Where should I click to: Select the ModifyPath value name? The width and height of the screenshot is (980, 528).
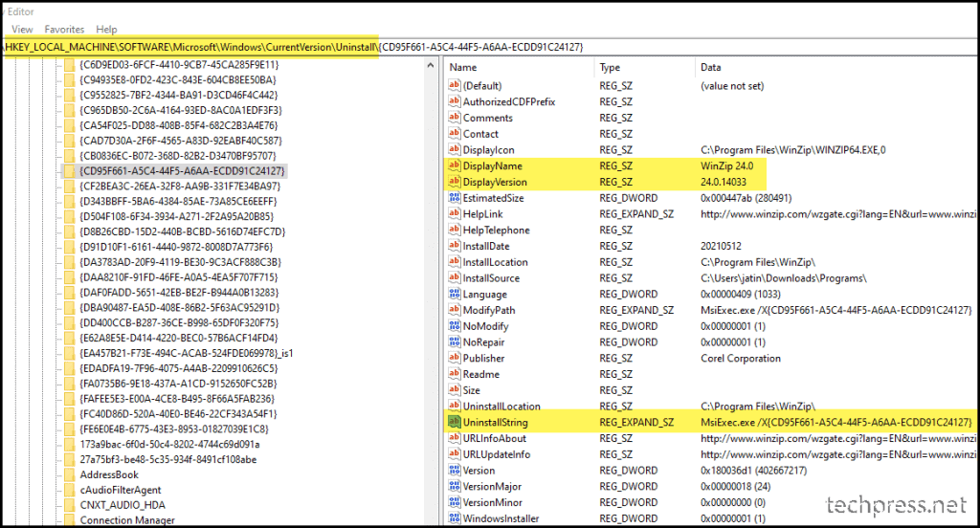point(489,310)
